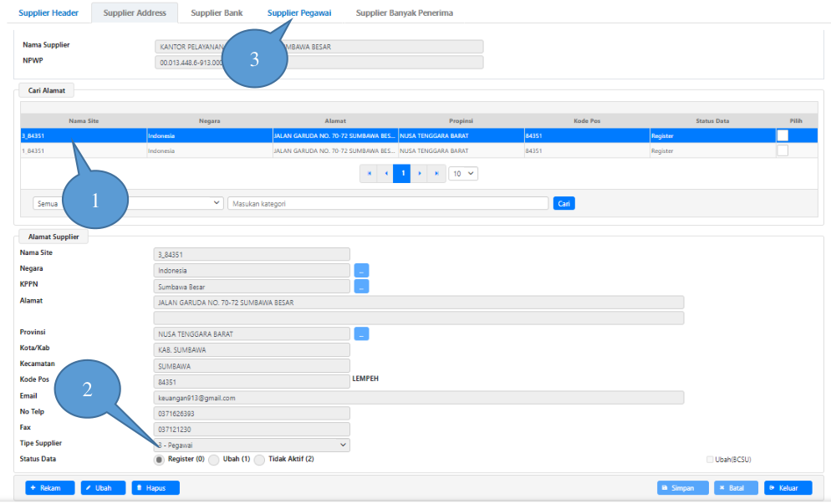This screenshot has height=504, width=831.
Task: Open Negara lookup ellipsis button
Action: [361, 271]
